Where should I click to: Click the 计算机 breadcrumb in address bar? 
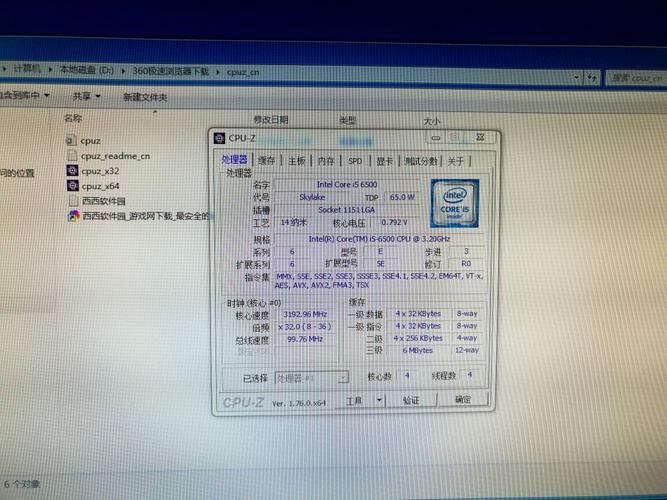click(27, 69)
